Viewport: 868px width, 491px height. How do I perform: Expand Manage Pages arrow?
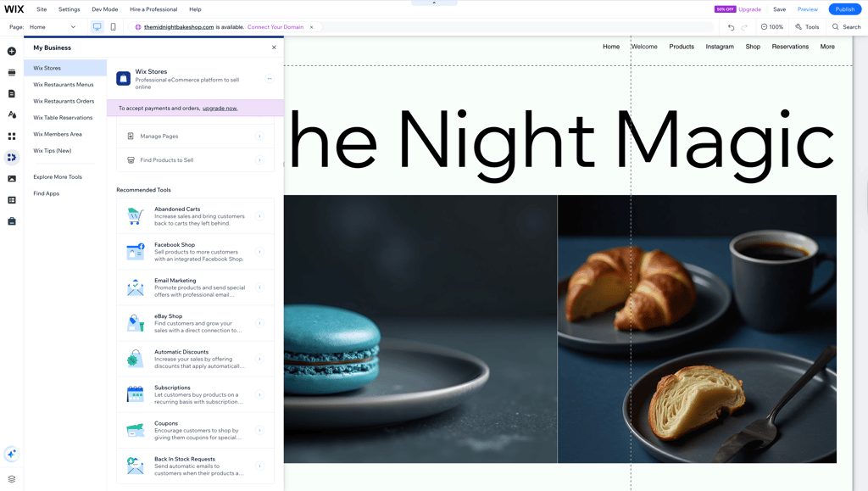pos(259,137)
